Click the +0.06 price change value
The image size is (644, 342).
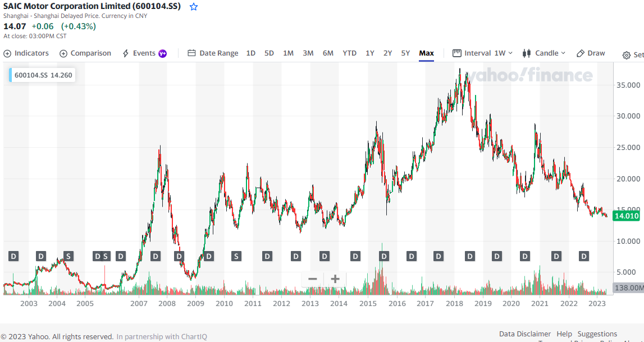43,26
